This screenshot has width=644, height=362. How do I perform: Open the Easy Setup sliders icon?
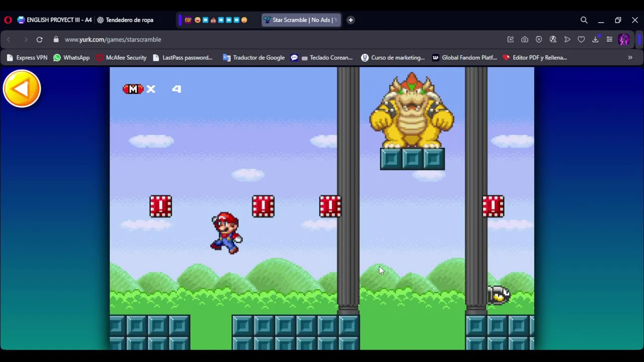point(609,39)
